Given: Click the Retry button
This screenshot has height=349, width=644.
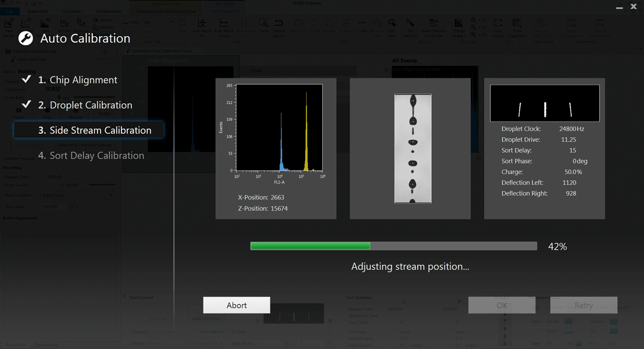Looking at the screenshot, I should pyautogui.click(x=584, y=305).
